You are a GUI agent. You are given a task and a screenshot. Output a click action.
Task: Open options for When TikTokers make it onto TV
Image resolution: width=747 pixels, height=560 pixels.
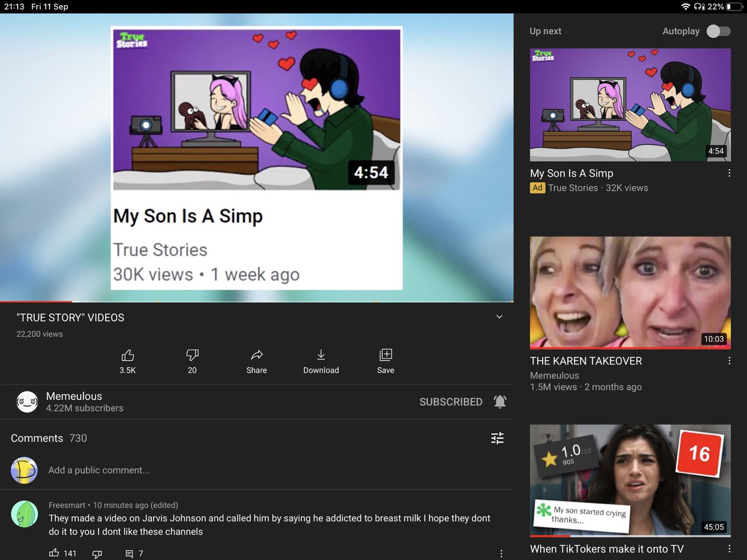coord(730,549)
